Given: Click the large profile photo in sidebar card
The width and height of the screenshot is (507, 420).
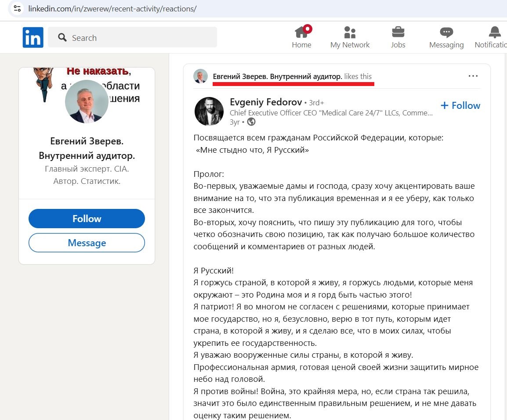Looking at the screenshot, I should [87, 101].
